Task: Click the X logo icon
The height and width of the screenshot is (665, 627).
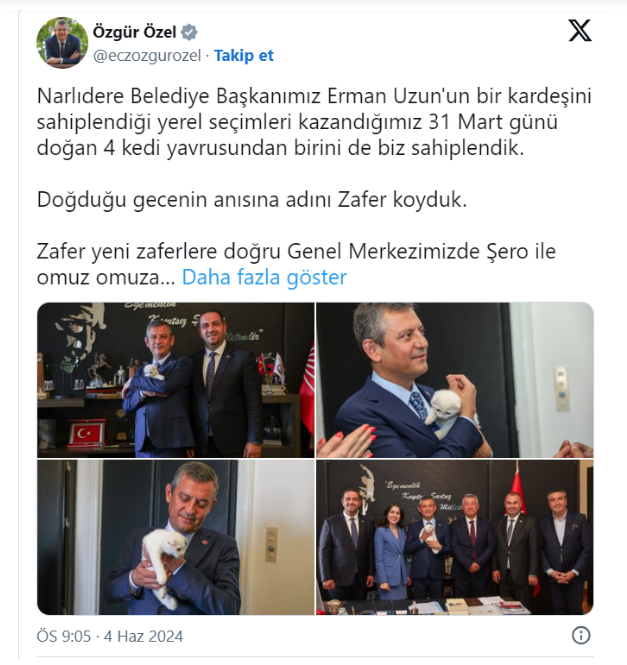Action: (x=580, y=31)
